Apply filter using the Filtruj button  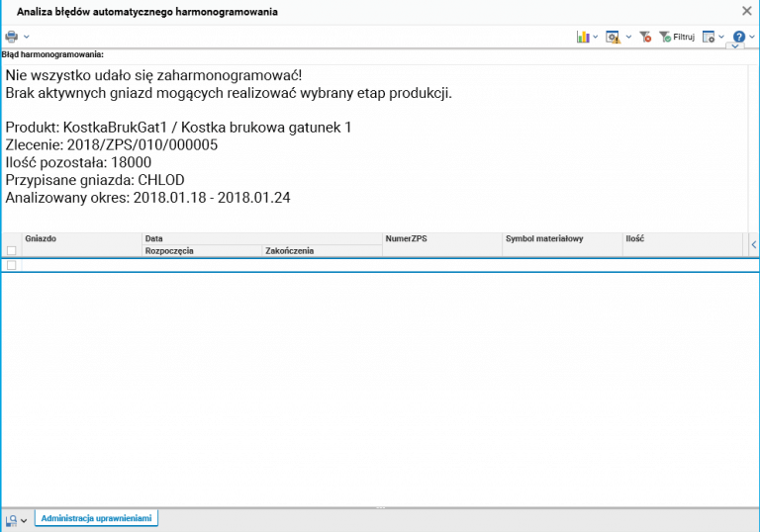pos(677,37)
